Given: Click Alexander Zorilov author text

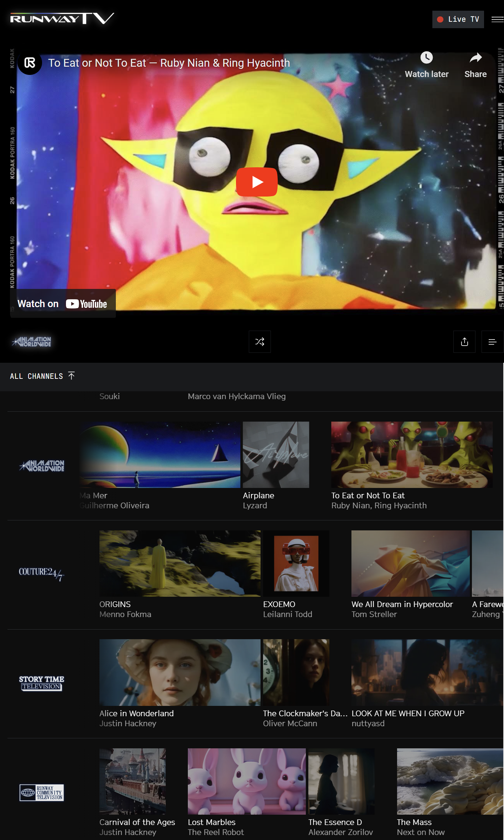Looking at the screenshot, I should pos(340,832).
